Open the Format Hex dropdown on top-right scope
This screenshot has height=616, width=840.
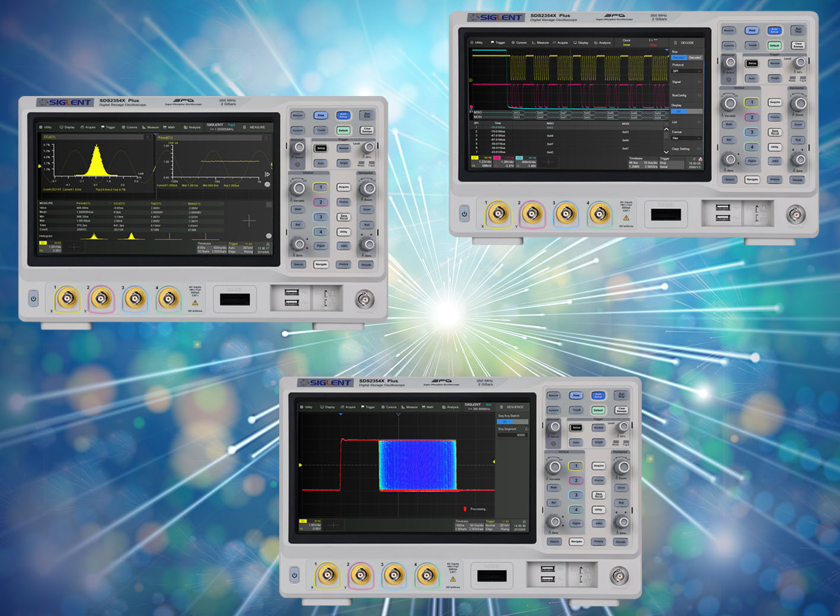(686, 138)
